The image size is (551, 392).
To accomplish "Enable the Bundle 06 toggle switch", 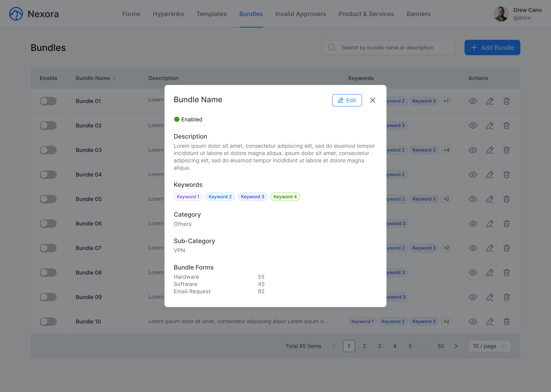I will pos(48,224).
